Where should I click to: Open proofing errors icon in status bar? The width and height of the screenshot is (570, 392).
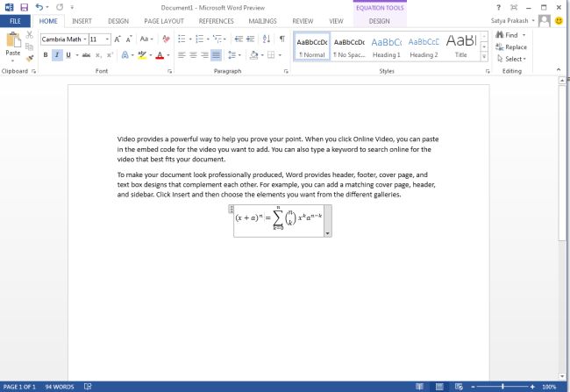tap(88, 387)
